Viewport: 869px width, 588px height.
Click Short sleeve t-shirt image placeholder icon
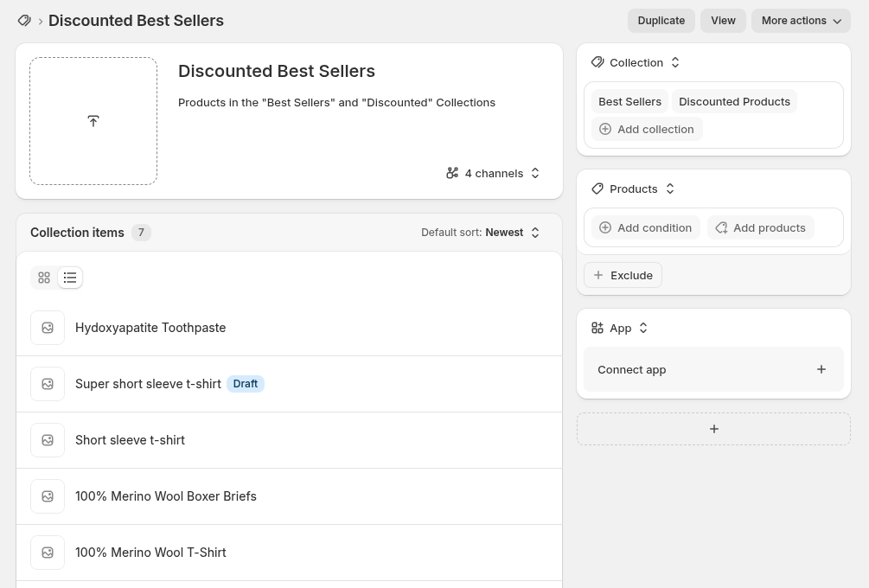[x=48, y=440]
